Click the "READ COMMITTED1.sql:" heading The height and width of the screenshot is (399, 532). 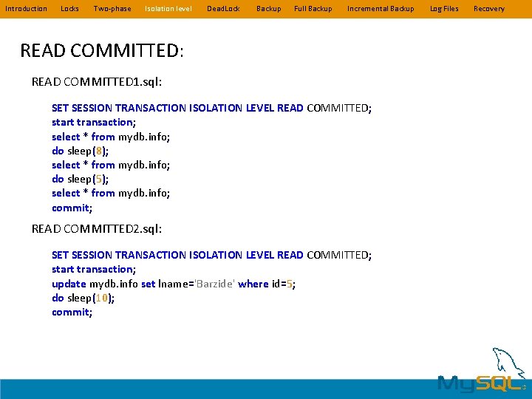97,82
